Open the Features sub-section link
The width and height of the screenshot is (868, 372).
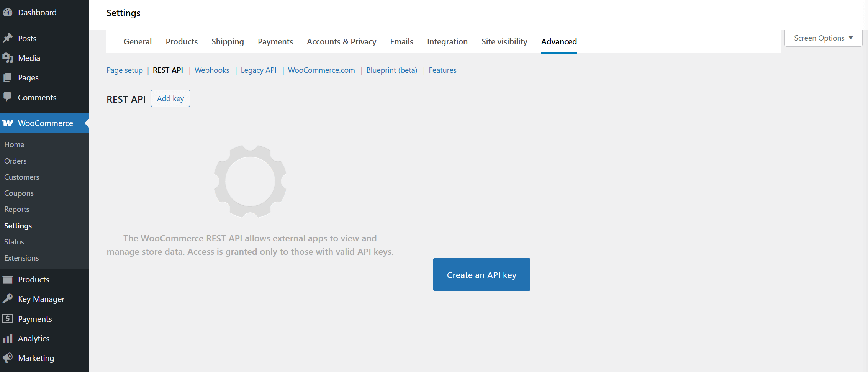click(442, 70)
